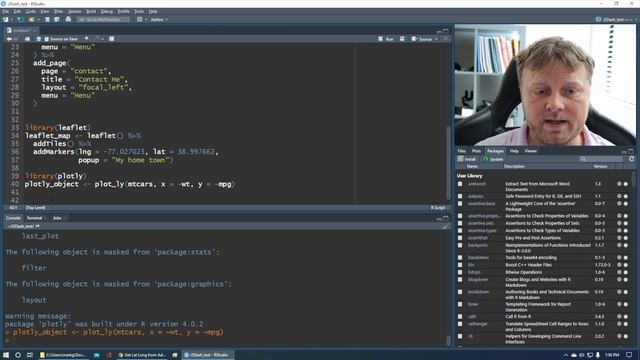
Task: Click the workspace panes grid icon
Action: coord(140,19)
